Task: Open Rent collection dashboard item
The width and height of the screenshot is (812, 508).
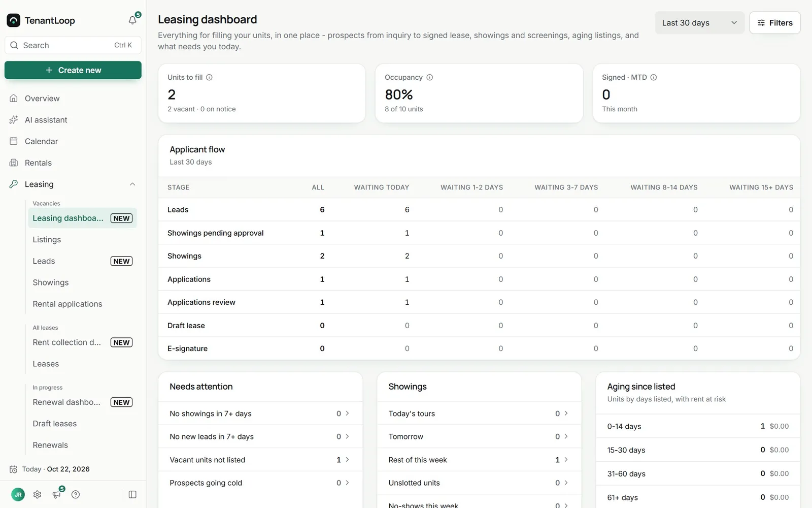Action: [x=83, y=342]
